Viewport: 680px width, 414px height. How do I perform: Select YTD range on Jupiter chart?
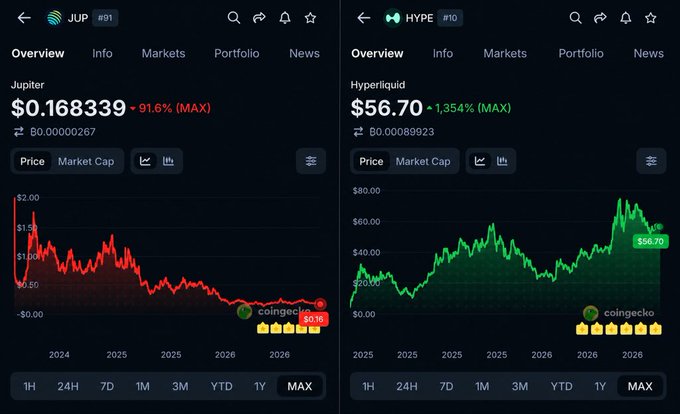pyautogui.click(x=222, y=386)
